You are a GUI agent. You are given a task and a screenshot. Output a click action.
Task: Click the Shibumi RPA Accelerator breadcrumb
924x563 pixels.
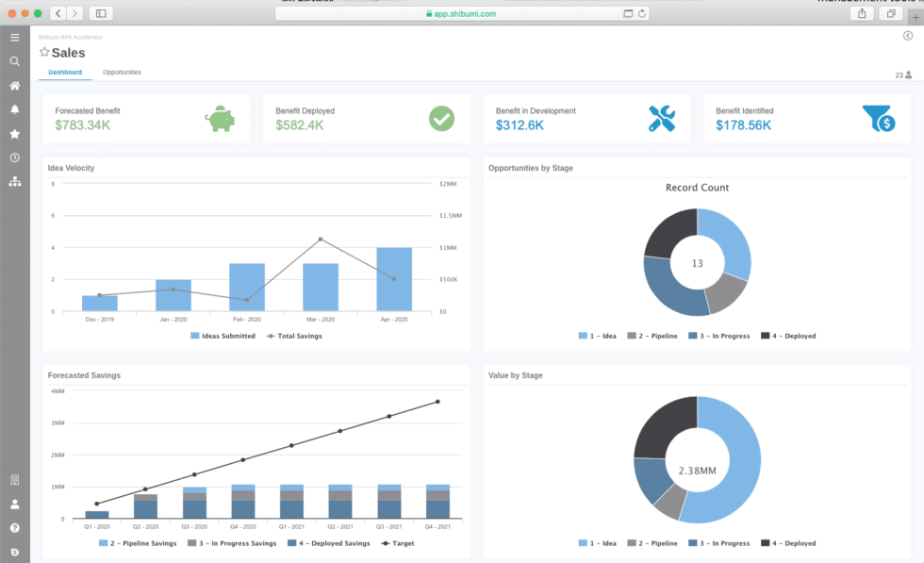click(x=72, y=37)
